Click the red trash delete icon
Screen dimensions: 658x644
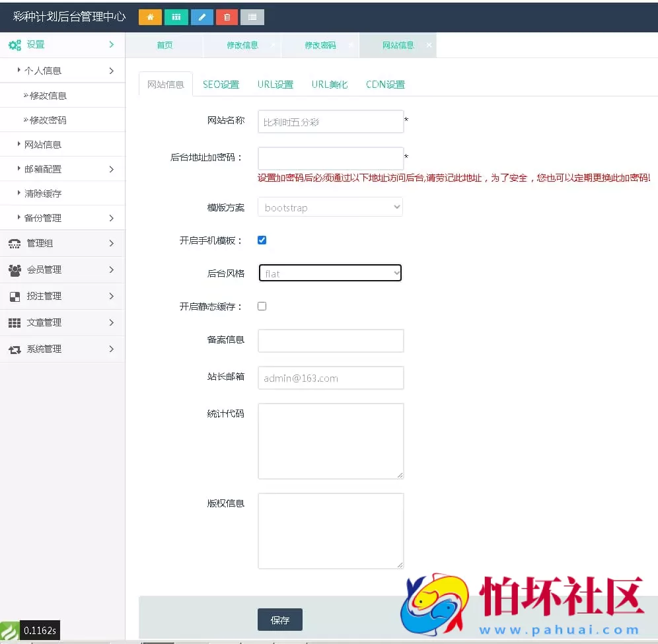click(227, 17)
